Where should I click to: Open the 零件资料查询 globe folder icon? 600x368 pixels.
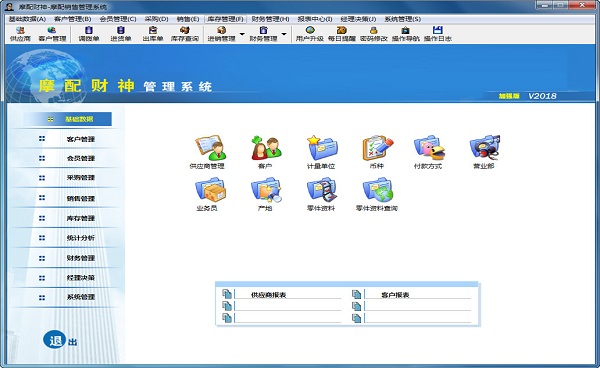tap(378, 189)
